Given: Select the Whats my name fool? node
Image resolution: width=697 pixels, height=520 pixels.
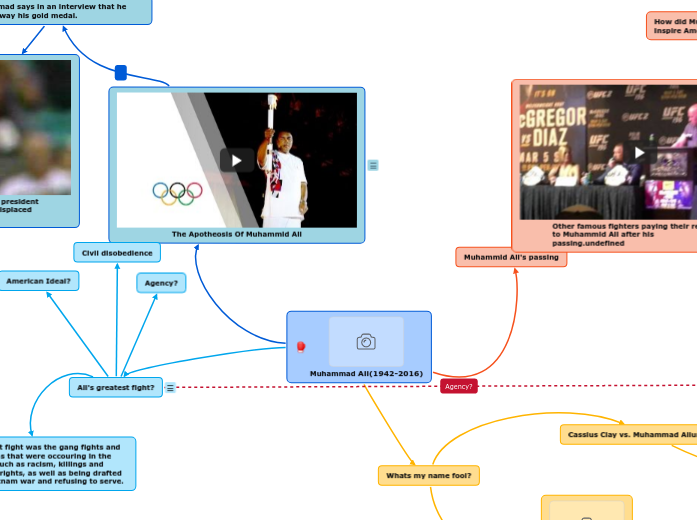Looking at the screenshot, I should click(428, 475).
